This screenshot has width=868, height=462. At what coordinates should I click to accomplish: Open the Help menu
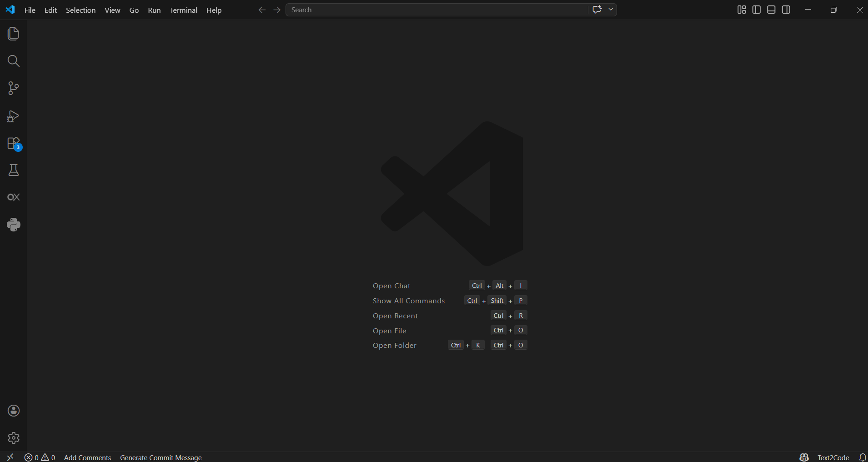pos(214,10)
